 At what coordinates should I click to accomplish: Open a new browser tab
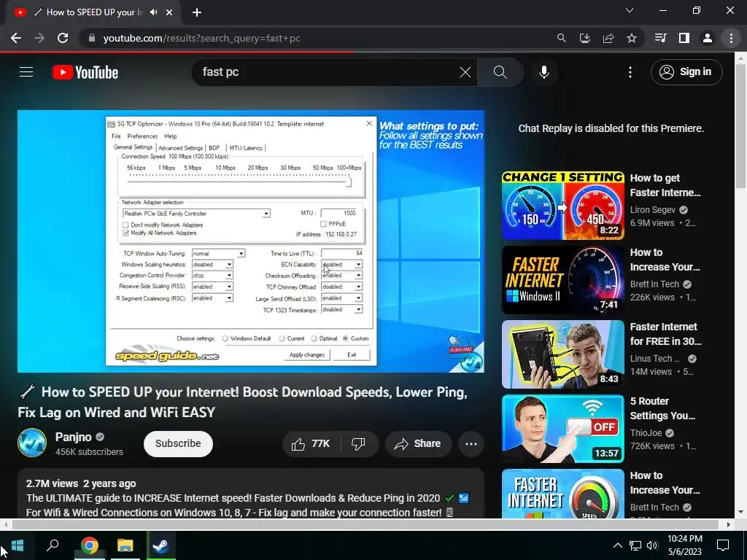(197, 12)
